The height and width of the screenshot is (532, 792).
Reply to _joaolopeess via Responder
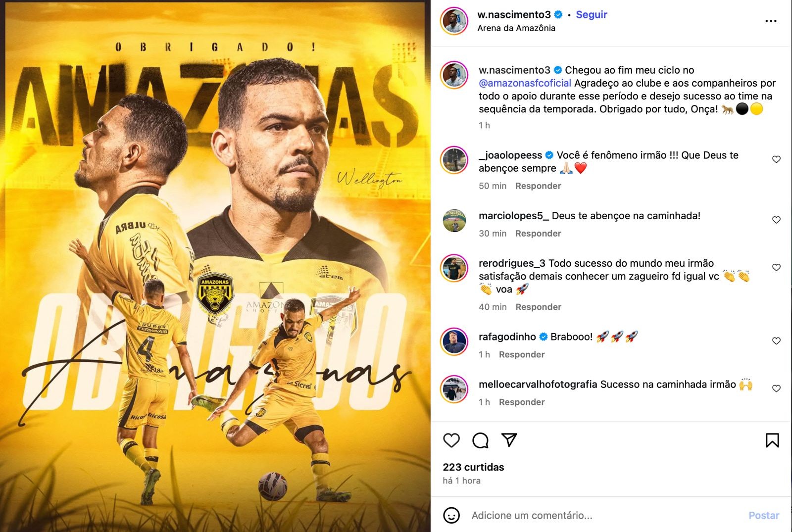click(x=538, y=186)
